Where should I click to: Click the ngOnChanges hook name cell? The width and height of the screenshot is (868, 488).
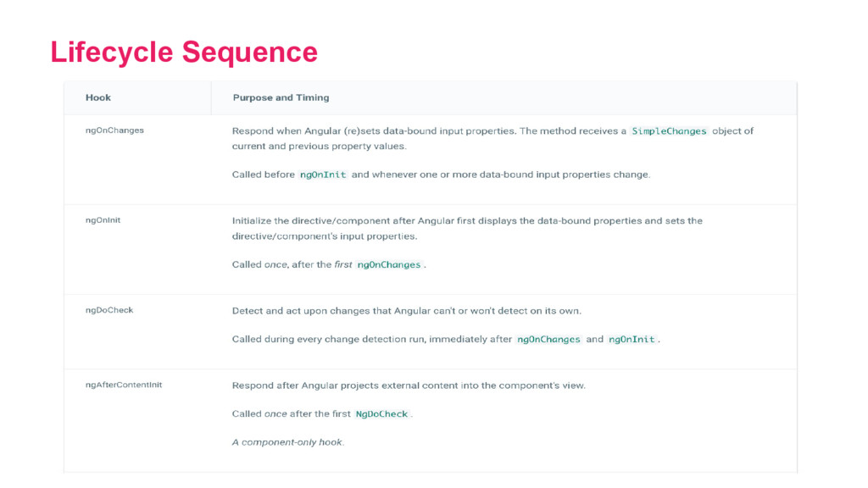pyautogui.click(x=114, y=130)
